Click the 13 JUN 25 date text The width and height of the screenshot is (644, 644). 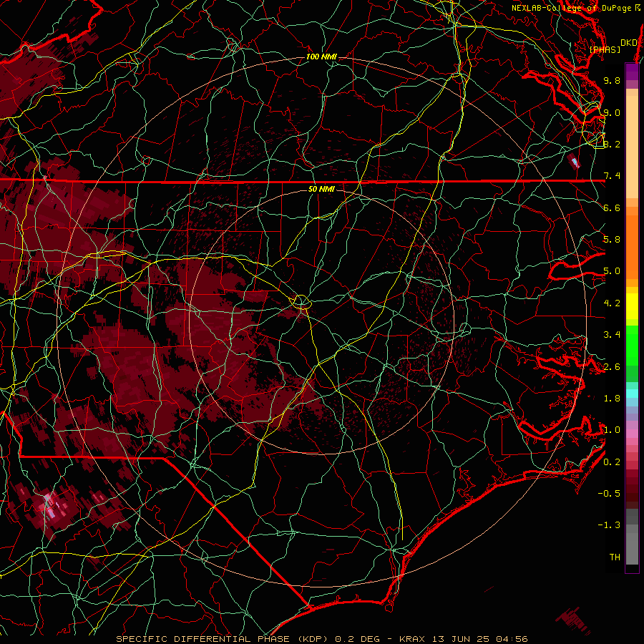coord(462,639)
